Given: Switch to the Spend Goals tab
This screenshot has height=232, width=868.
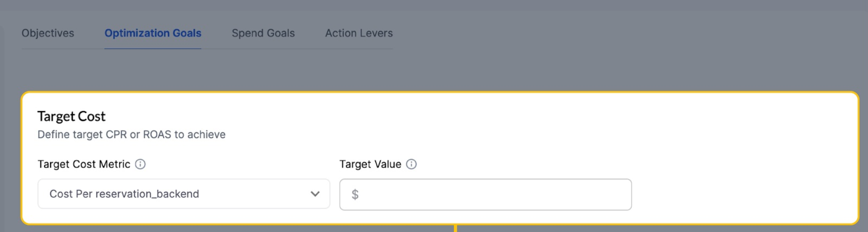Looking at the screenshot, I should point(263,33).
